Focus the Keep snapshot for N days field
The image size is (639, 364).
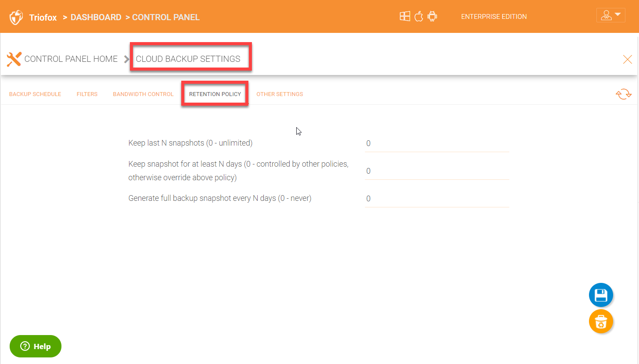[x=437, y=171]
